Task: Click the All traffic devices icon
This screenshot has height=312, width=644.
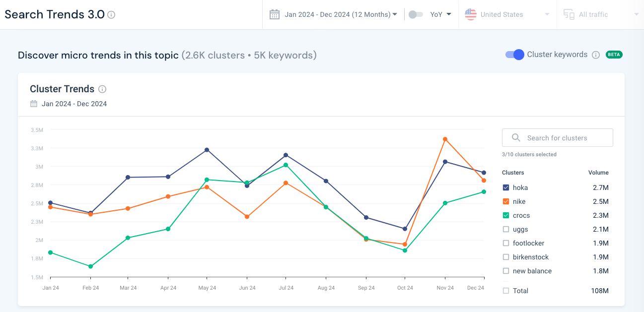Action: [569, 14]
